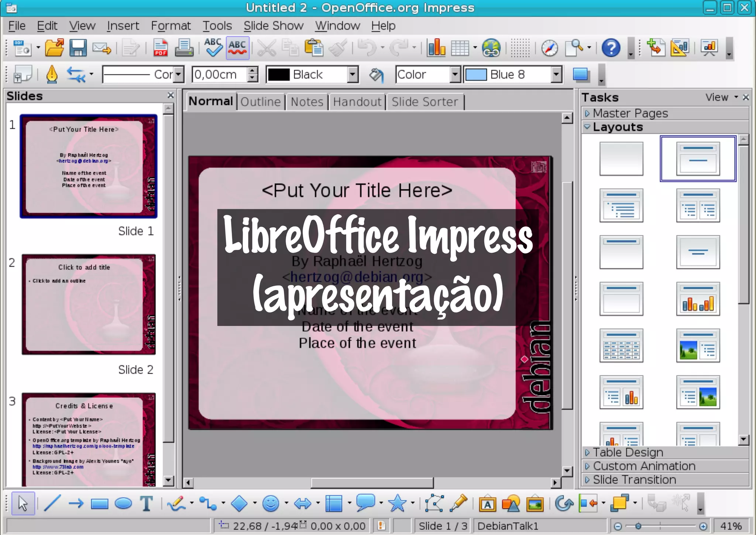Insert a chart from the toolbar
The height and width of the screenshot is (535, 756).
[x=436, y=48]
